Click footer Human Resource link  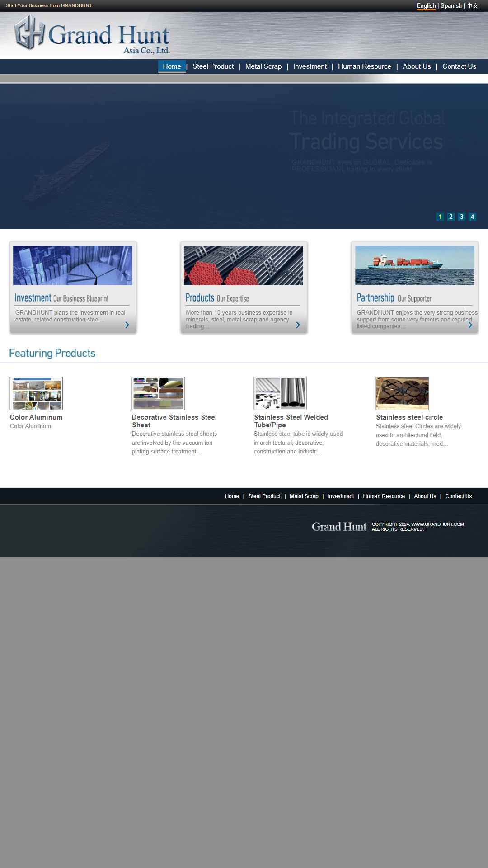384,496
